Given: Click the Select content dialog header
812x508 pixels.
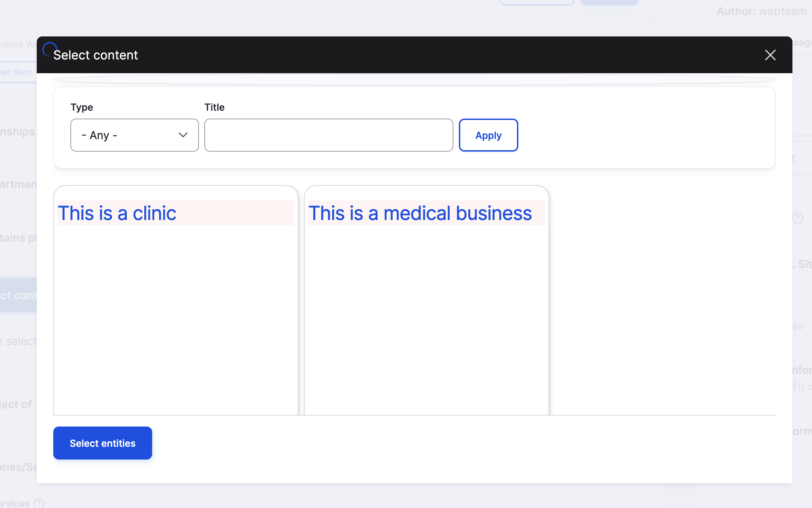Looking at the screenshot, I should pyautogui.click(x=95, y=55).
